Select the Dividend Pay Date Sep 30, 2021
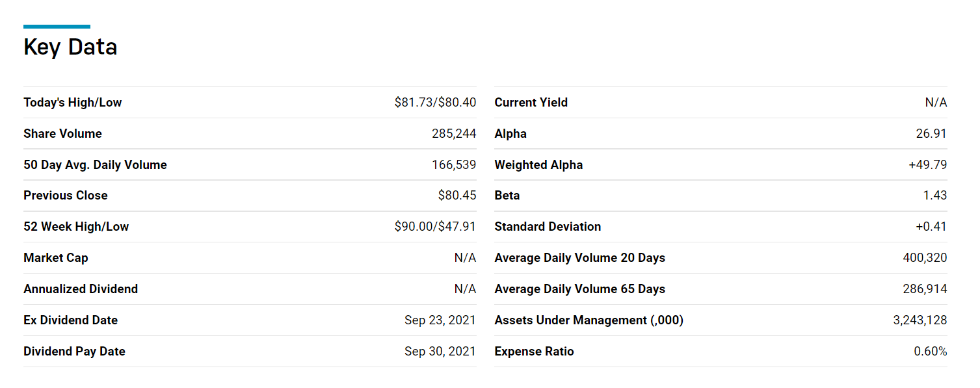Screen dimensions: 980x388 click(440, 352)
